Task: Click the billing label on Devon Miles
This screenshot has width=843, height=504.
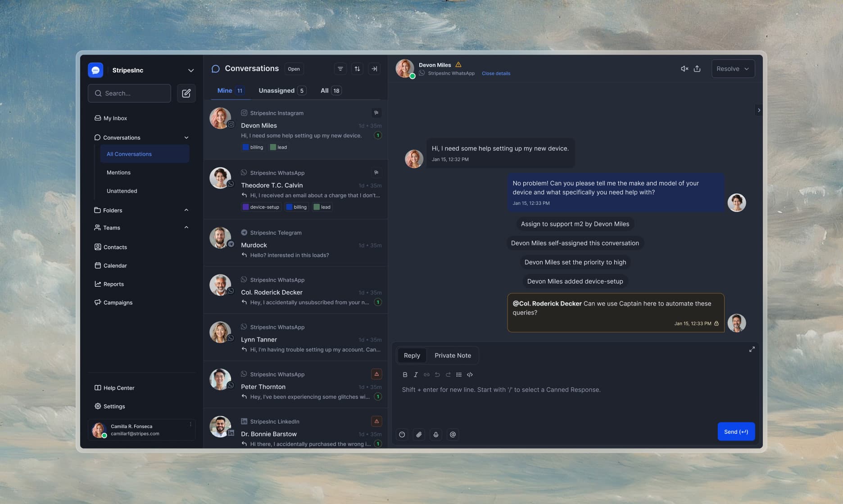Action: pos(253,147)
